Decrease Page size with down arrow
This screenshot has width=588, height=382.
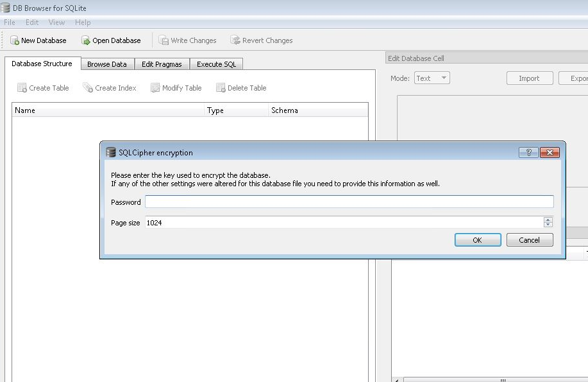pyautogui.click(x=548, y=225)
